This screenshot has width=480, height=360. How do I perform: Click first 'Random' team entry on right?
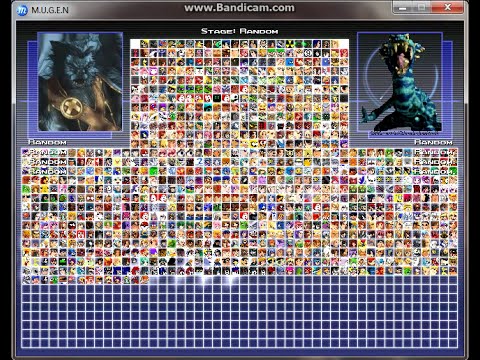(434, 152)
